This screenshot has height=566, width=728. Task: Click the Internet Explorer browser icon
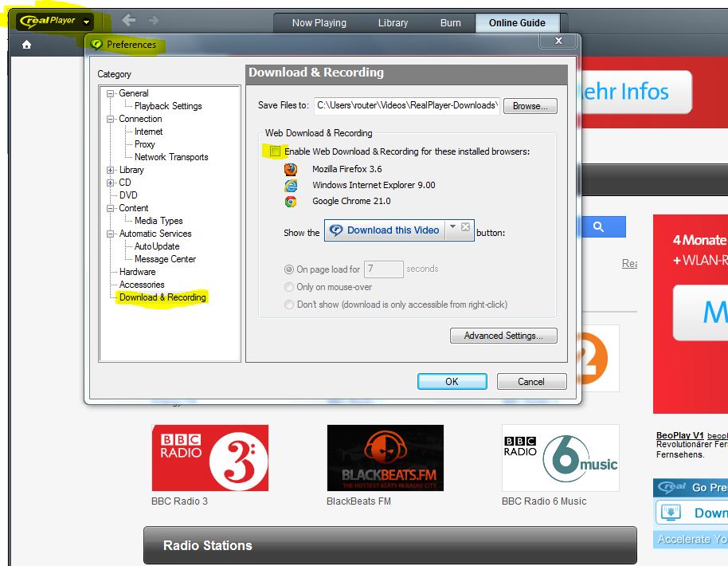[291, 186]
